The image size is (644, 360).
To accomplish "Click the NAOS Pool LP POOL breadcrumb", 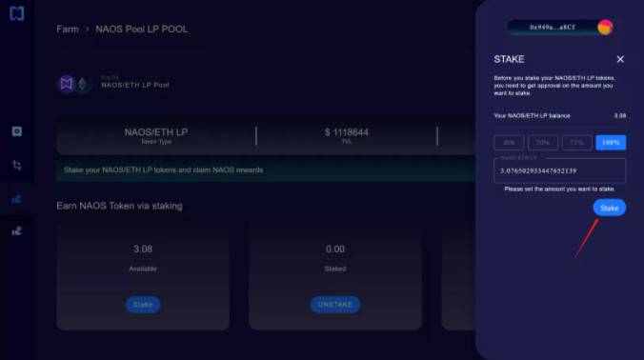I will (142, 30).
